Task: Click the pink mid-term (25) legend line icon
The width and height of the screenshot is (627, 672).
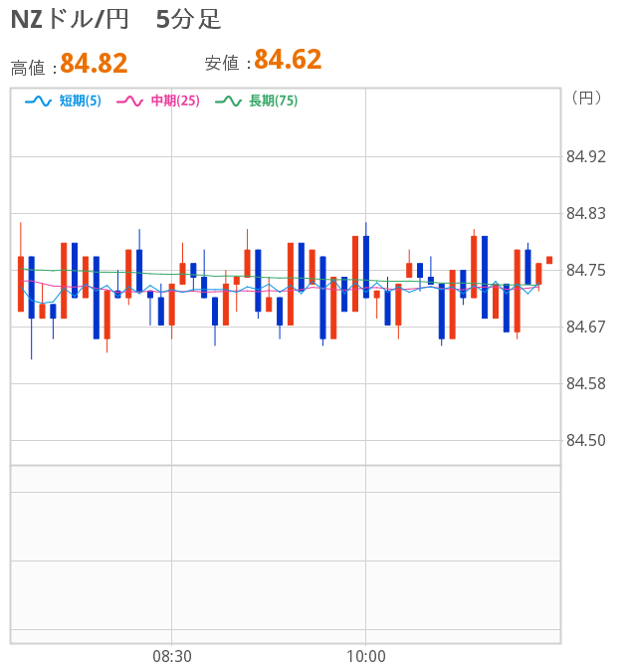Action: [130, 101]
